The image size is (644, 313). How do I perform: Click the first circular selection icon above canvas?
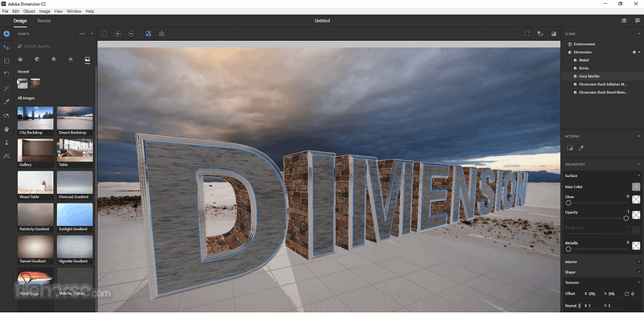[104, 34]
